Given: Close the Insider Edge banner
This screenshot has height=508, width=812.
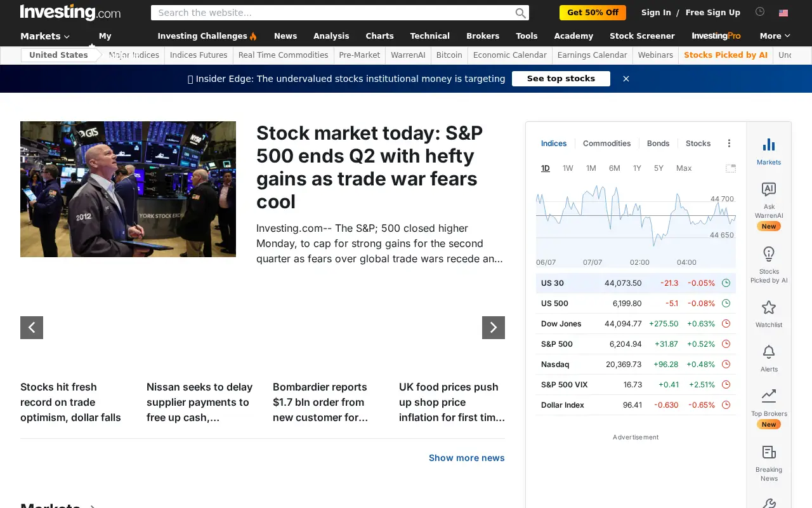Looking at the screenshot, I should 626,79.
